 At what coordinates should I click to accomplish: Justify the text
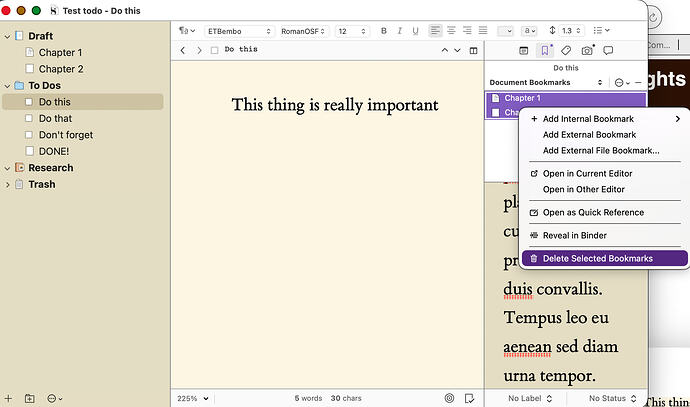click(483, 30)
